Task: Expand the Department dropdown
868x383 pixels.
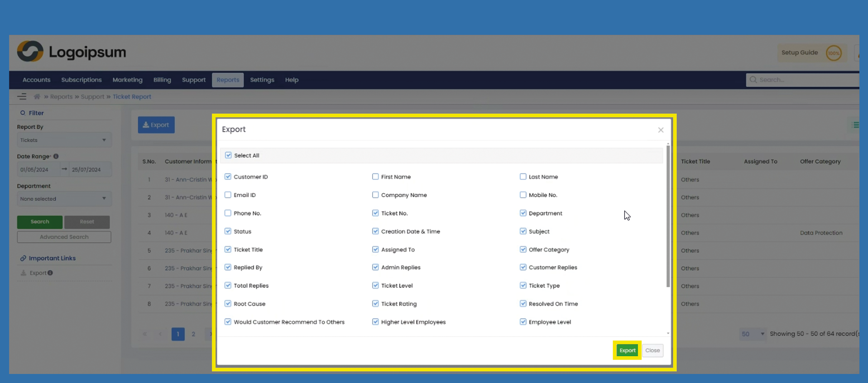Action: (x=64, y=199)
